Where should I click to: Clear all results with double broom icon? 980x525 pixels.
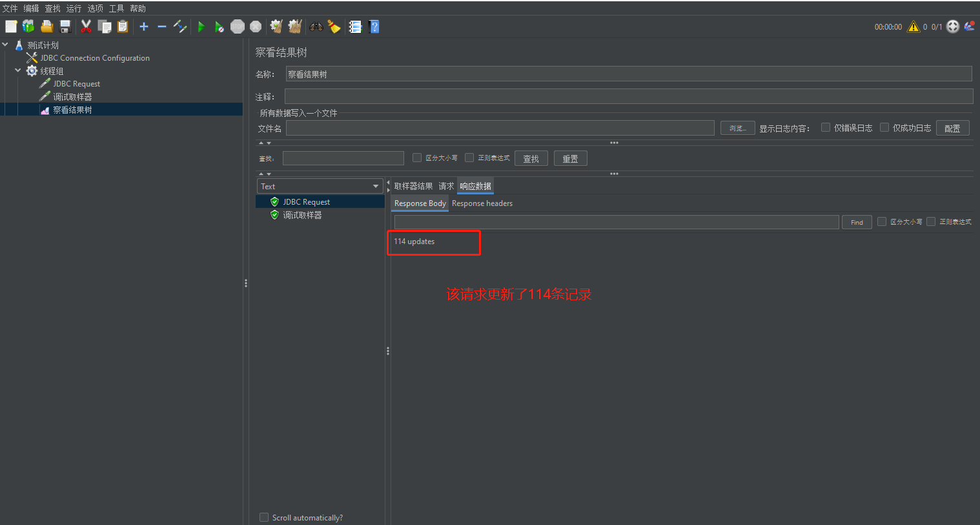[295, 26]
